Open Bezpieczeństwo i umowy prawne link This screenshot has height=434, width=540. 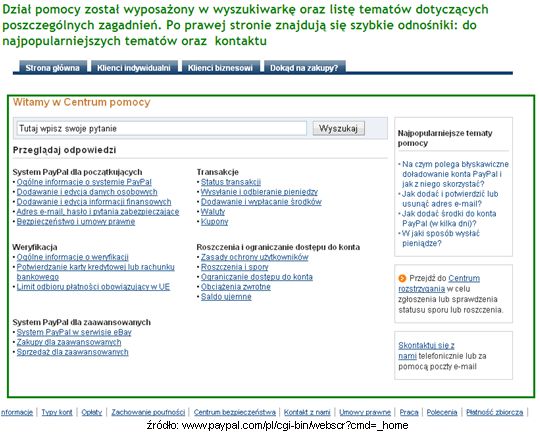pos(76,222)
